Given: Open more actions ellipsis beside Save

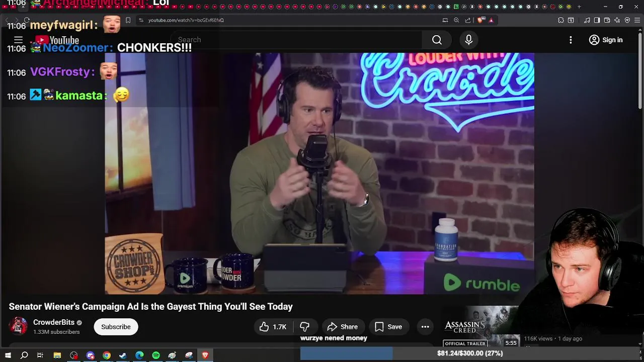Looking at the screenshot, I should (425, 327).
